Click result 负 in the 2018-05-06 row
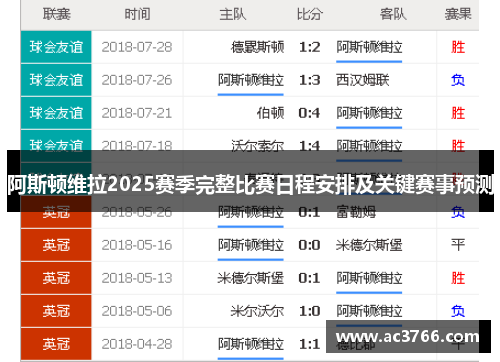 click(458, 311)
